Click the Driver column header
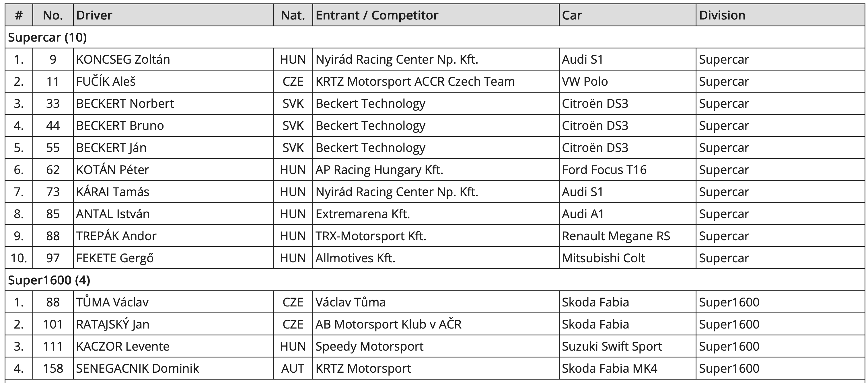The height and width of the screenshot is (383, 868). point(94,15)
